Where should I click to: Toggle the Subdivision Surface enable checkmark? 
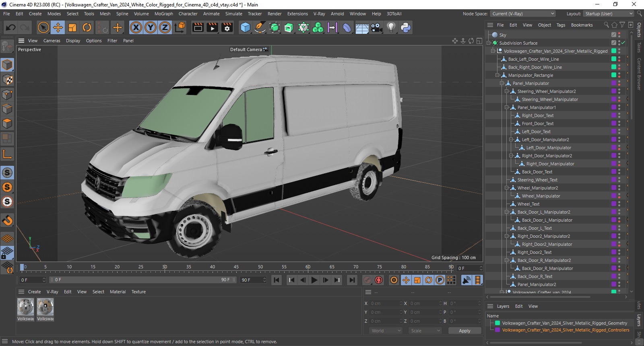[x=623, y=43]
